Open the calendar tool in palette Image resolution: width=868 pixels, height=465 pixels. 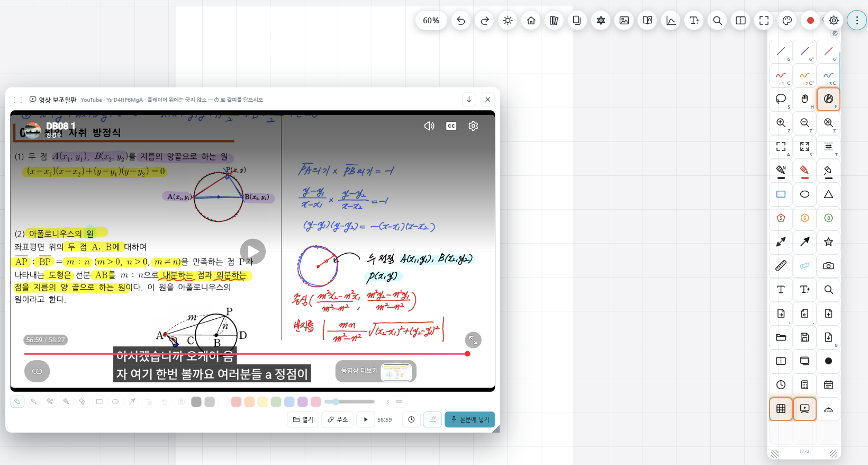point(828,385)
